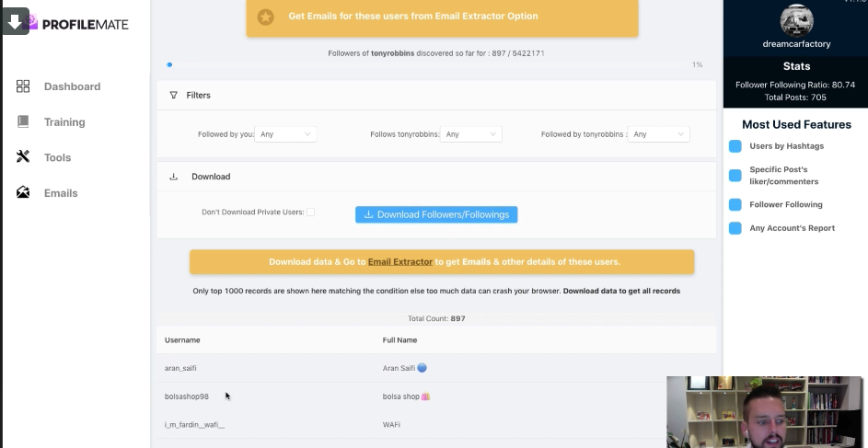Click Download Followers/Followings button
Screen dimensions: 868x448
[436, 214]
